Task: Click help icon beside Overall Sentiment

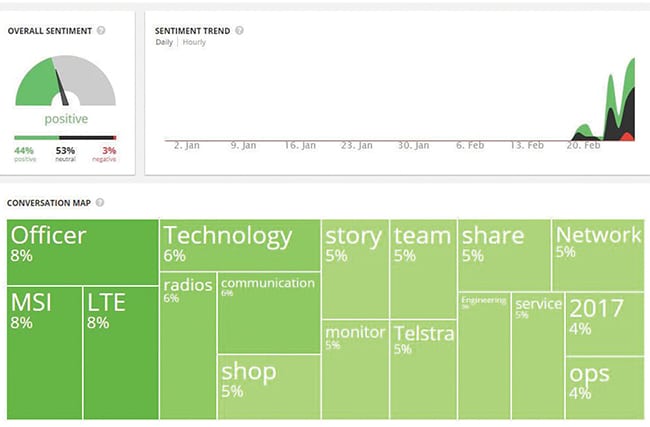Action: click(x=101, y=30)
